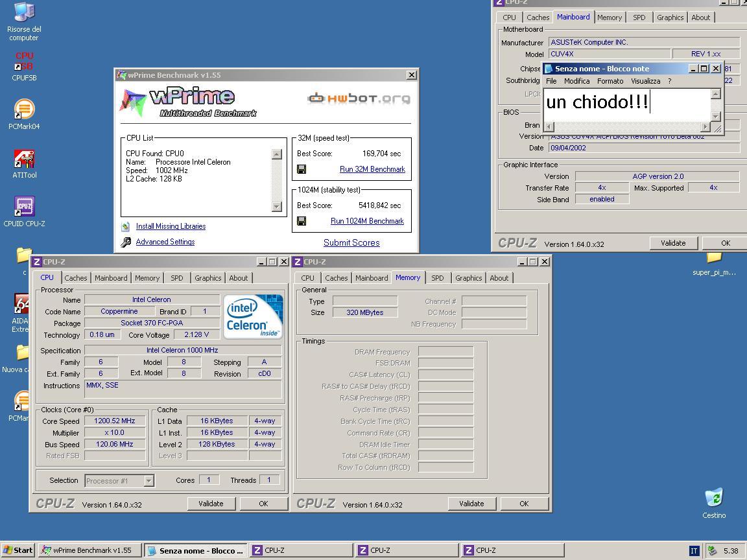Click the Coppermine code name field
Image resolution: width=747 pixels, height=560 pixels.
coord(119,311)
